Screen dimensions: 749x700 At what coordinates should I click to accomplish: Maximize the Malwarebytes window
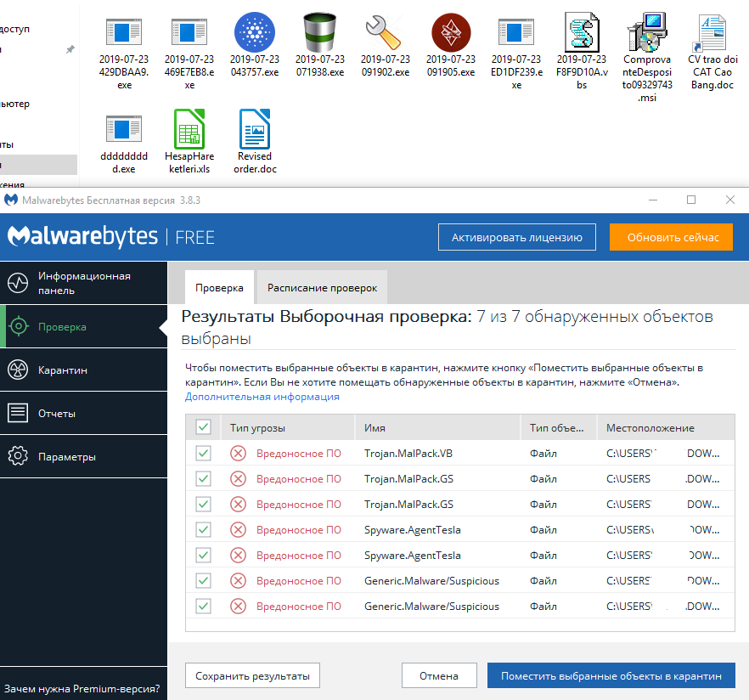click(691, 200)
